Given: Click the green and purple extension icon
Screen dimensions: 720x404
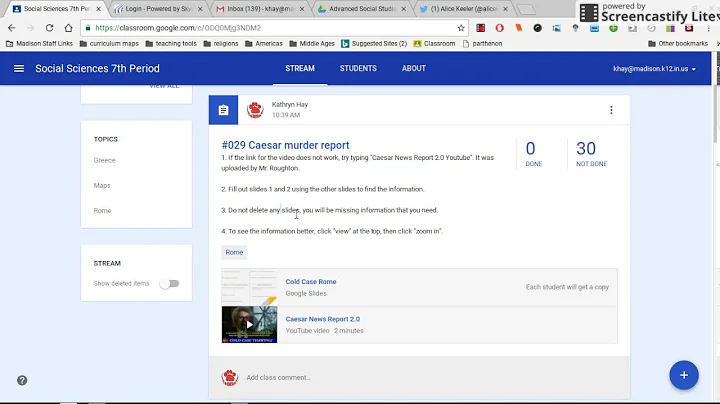Looking at the screenshot, I should pos(670,28).
